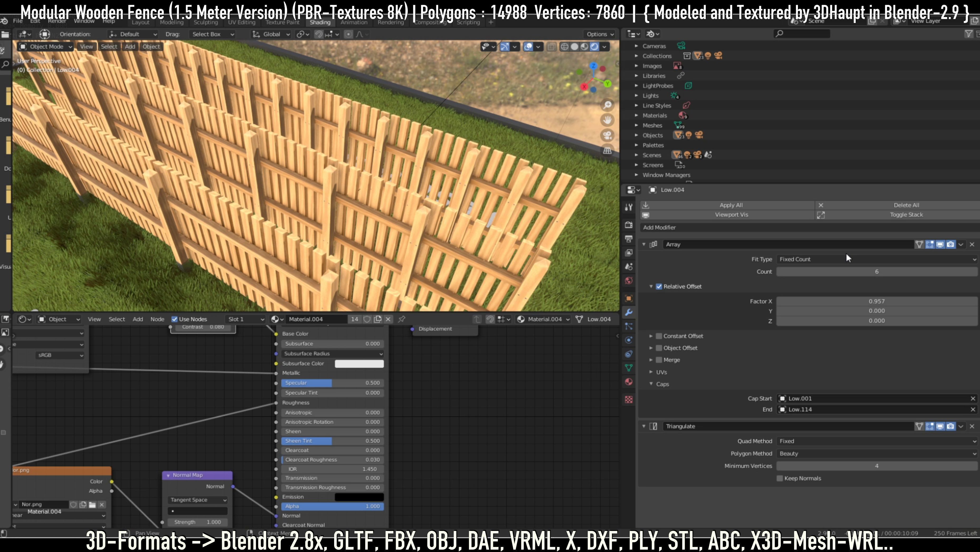Open the Texture properties checker icon
Viewport: 980px width, 552px height.
[x=628, y=399]
